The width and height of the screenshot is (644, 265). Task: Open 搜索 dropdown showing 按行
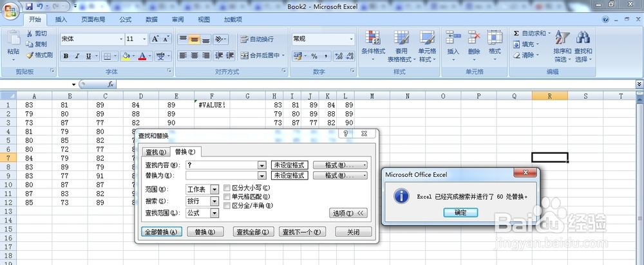click(214, 201)
